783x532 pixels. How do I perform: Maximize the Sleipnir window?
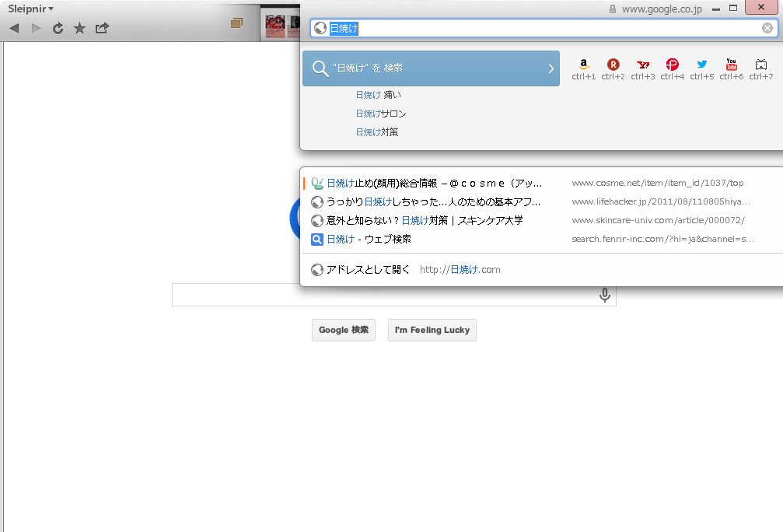(x=733, y=8)
